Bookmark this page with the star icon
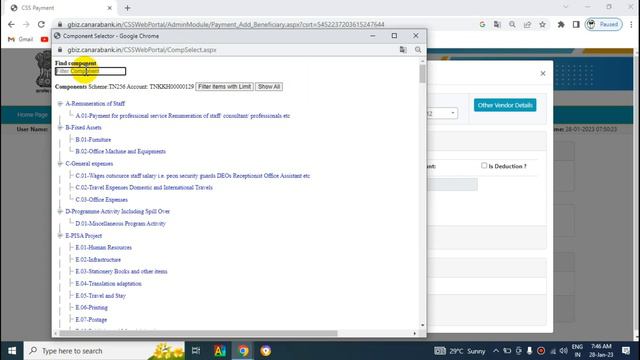This screenshot has width=640, height=360. coord(542,24)
